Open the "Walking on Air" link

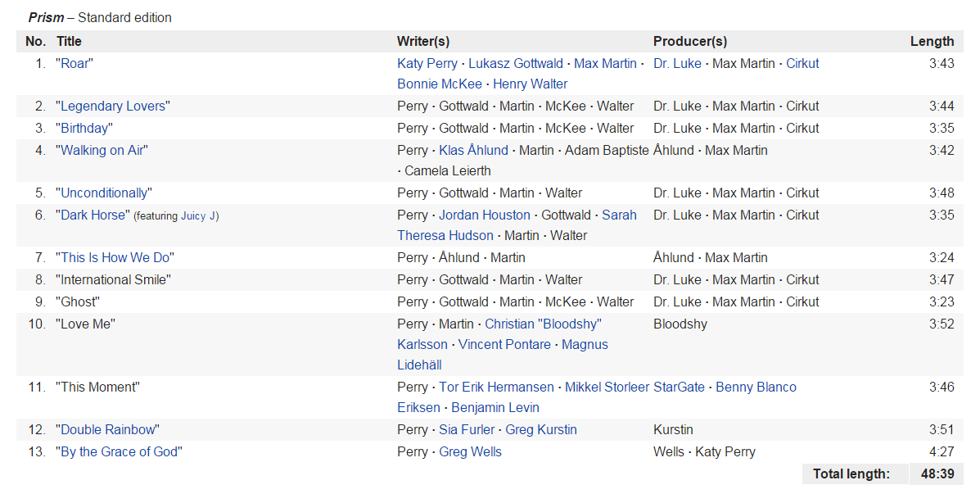(x=102, y=150)
